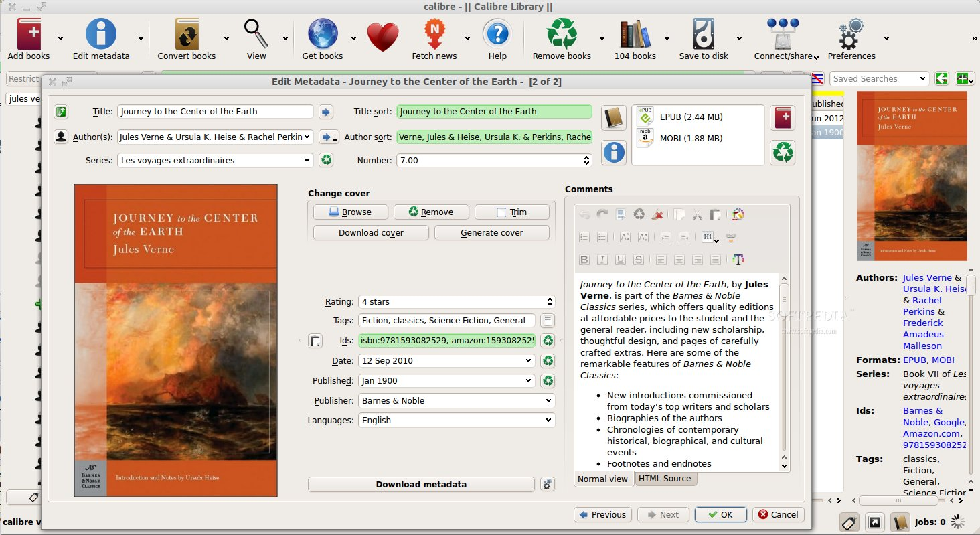Viewport: 980px width, 535px height.
Task: Click the Download metadata button
Action: click(421, 485)
